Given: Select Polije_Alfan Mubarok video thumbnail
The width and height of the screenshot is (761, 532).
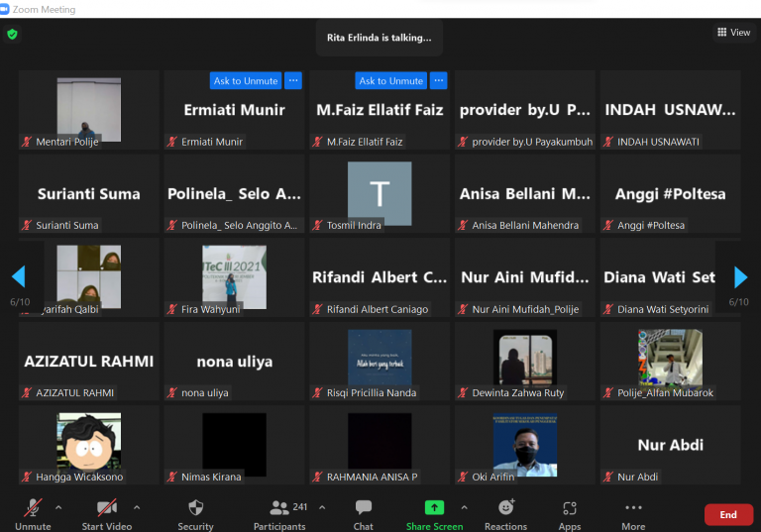Looking at the screenshot, I should pyautogui.click(x=670, y=361).
